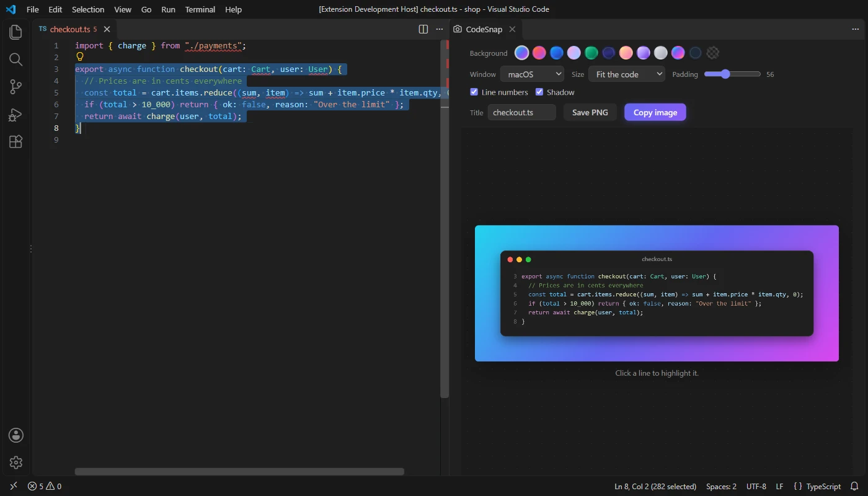Open the Size dropdown showing Fit the code
Image resolution: width=868 pixels, height=496 pixels.
[626, 74]
